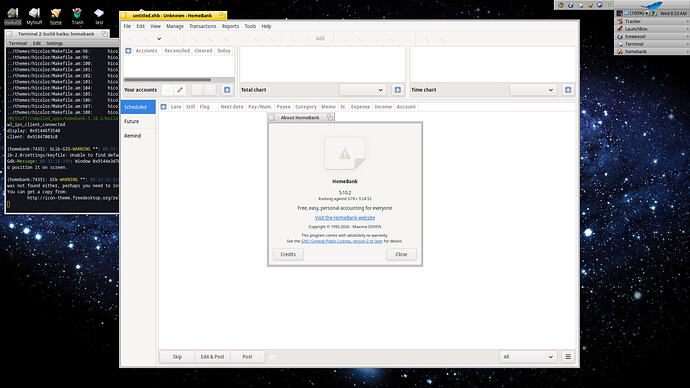Image resolution: width=690 pixels, height=388 pixels.
Task: Expand the homebank entry arrow in Deskbar
Action: pos(687,51)
